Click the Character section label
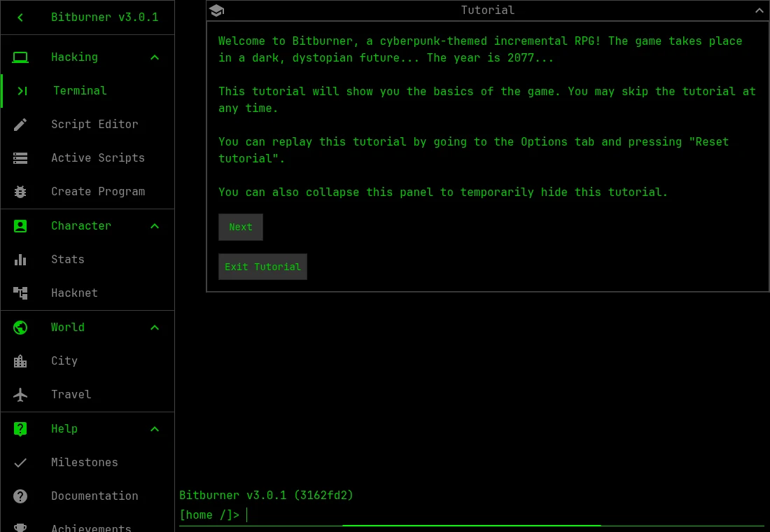This screenshot has height=532, width=770. pyautogui.click(x=81, y=226)
